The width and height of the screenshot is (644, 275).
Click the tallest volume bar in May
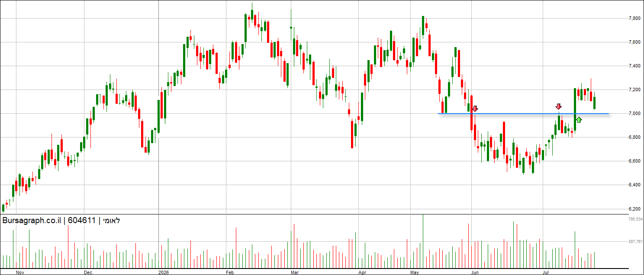point(423,241)
